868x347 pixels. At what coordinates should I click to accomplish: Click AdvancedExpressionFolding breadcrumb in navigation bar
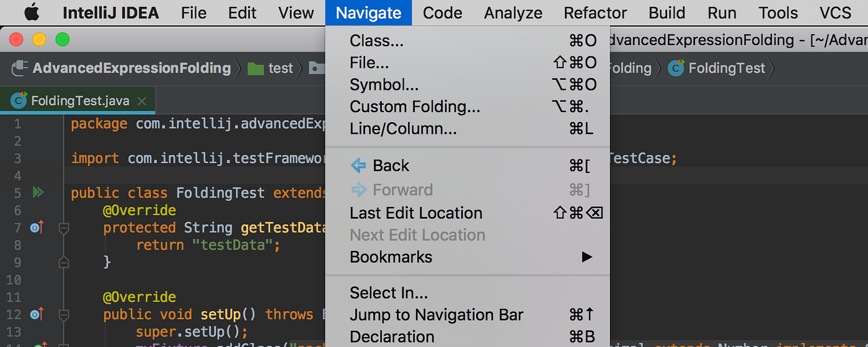click(x=131, y=68)
